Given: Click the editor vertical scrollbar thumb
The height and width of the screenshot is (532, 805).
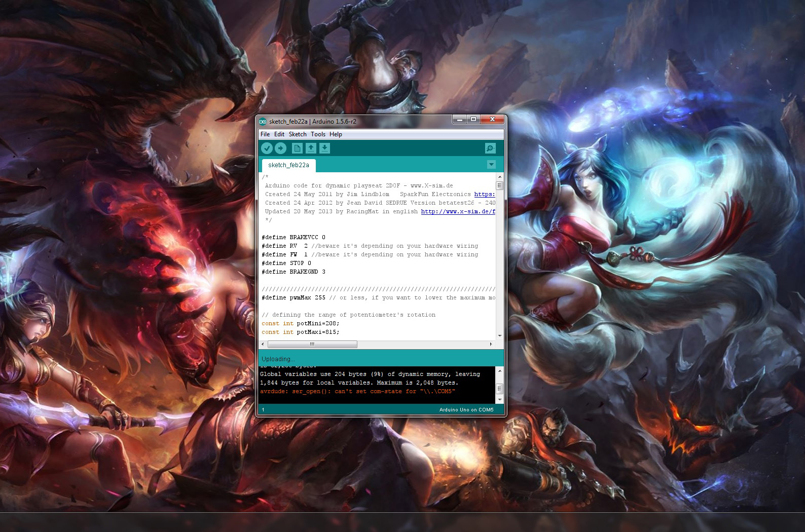Looking at the screenshot, I should (x=499, y=185).
